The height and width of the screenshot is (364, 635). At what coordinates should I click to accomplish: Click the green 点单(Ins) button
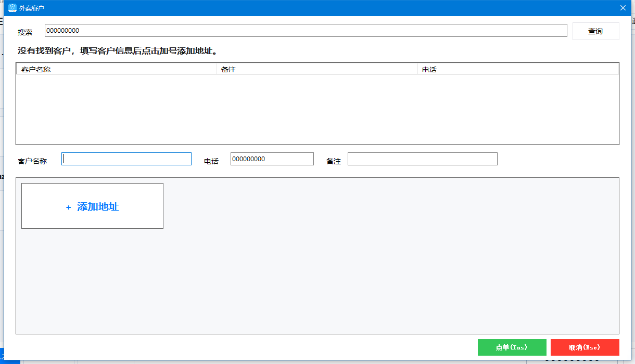click(512, 347)
